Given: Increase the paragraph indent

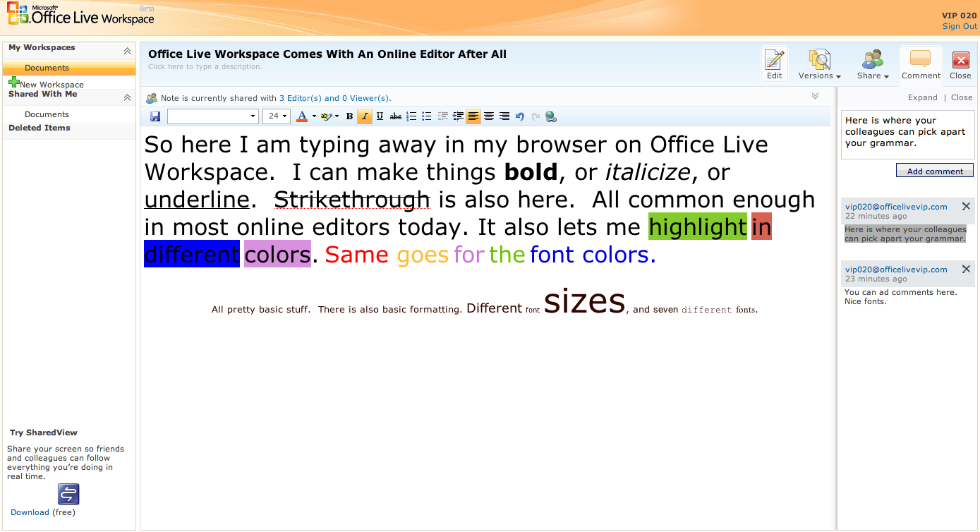Looking at the screenshot, I should pyautogui.click(x=459, y=116).
